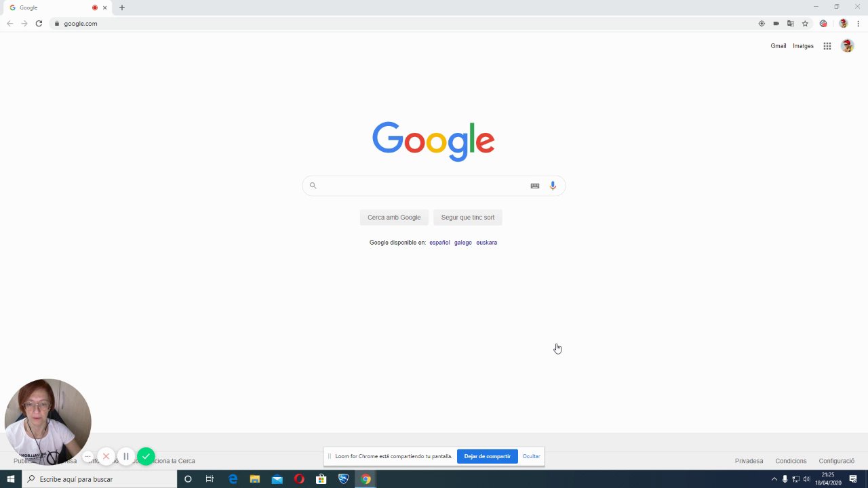Bookmark this page with the star icon
Image resolution: width=868 pixels, height=488 pixels.
pos(805,24)
